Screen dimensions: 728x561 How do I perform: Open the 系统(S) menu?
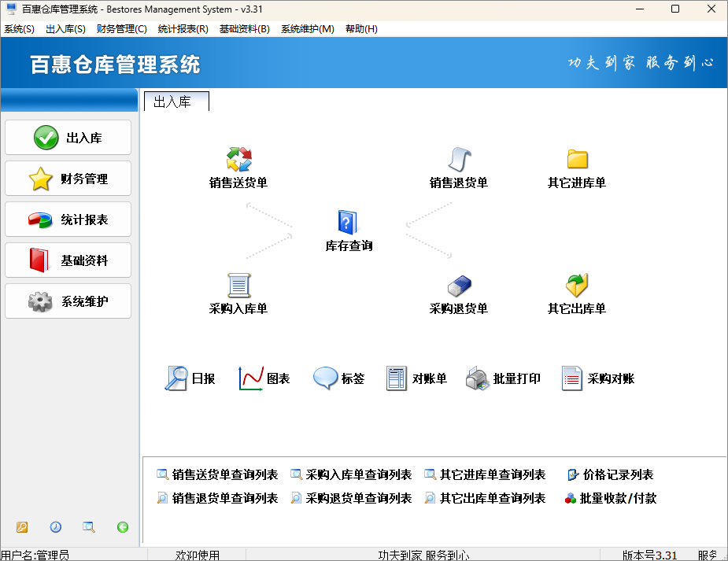click(x=19, y=29)
